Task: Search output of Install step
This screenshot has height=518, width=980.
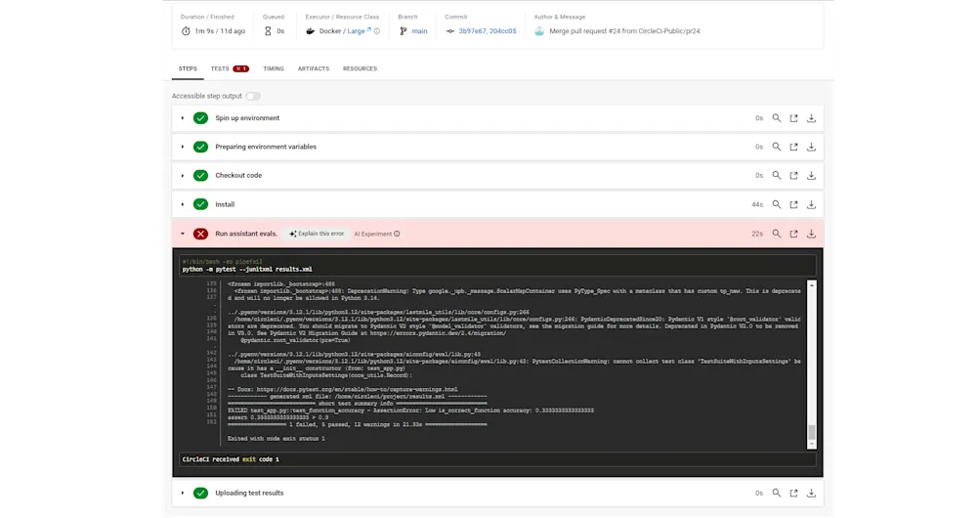Action: click(776, 204)
